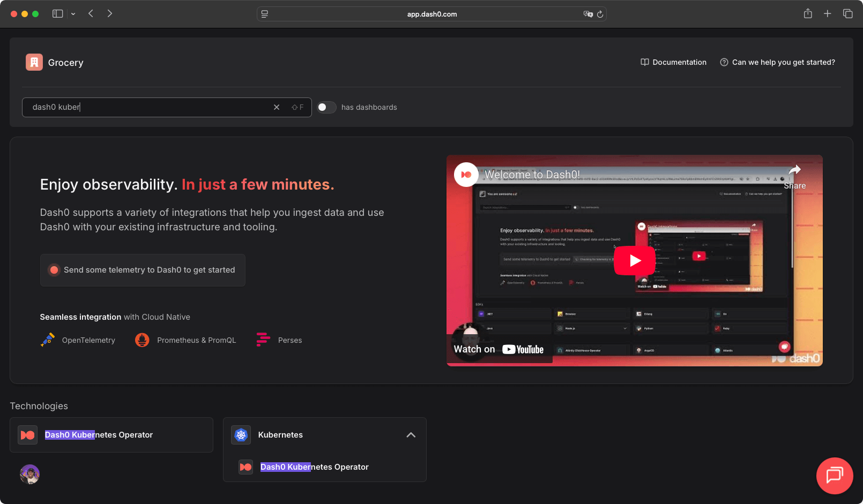Image resolution: width=863 pixels, height=504 pixels.
Task: Select Dash0 Kubernetes Operator under Kubernetes
Action: [x=314, y=467]
